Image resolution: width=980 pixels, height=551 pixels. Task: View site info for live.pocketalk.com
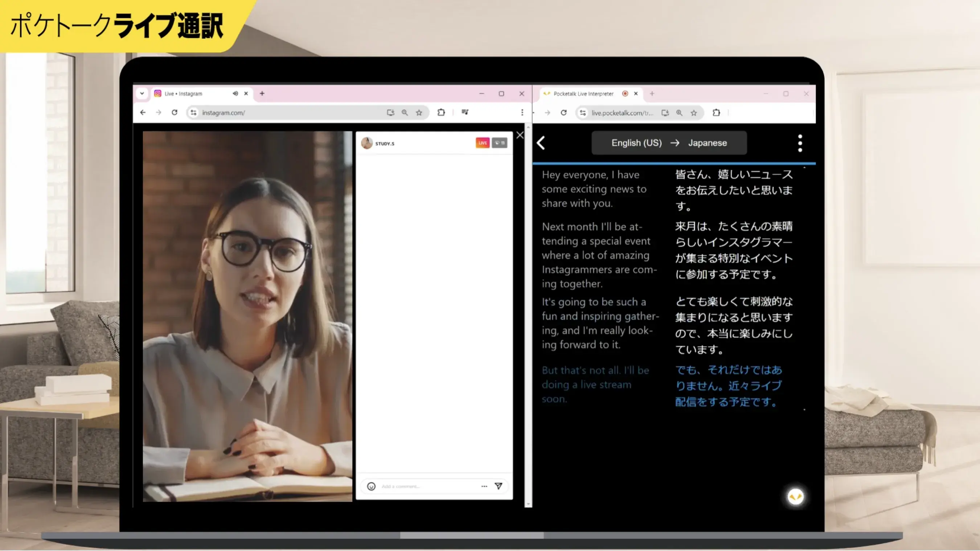click(583, 112)
